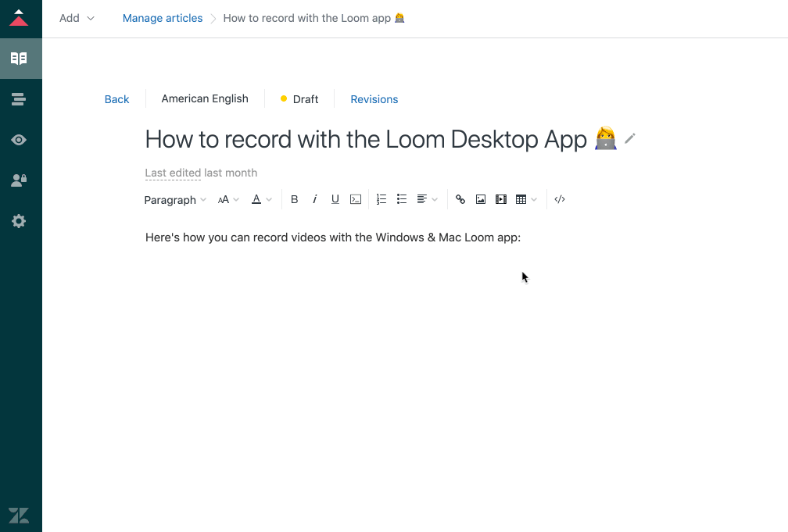
Task: Open the Add menu in the top bar
Action: (77, 18)
